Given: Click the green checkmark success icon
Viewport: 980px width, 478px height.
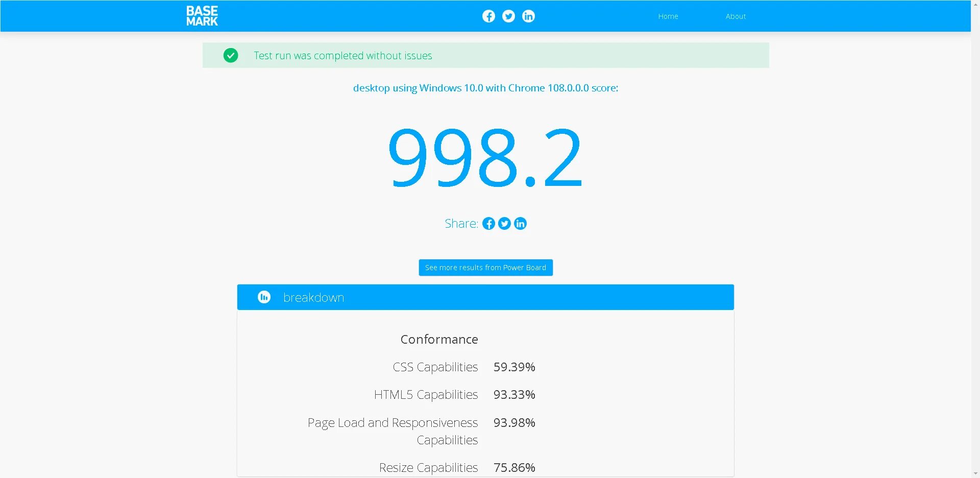Looking at the screenshot, I should click(x=231, y=55).
